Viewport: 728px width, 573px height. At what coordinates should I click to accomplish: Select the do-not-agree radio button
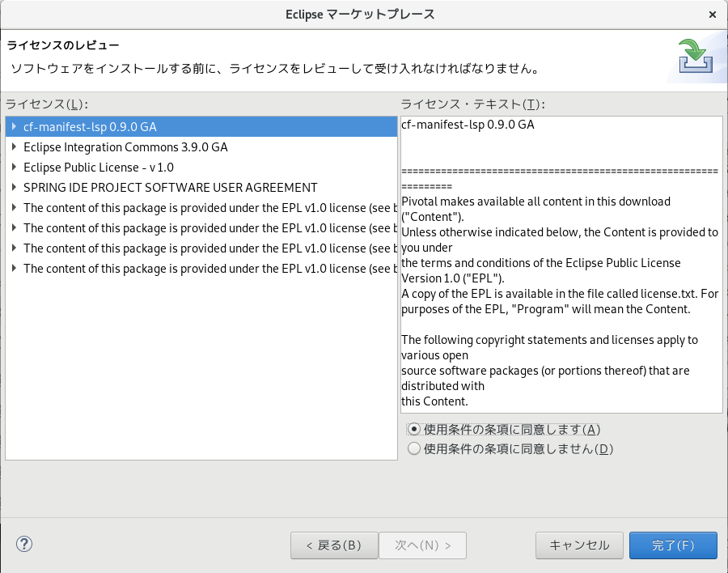click(413, 448)
